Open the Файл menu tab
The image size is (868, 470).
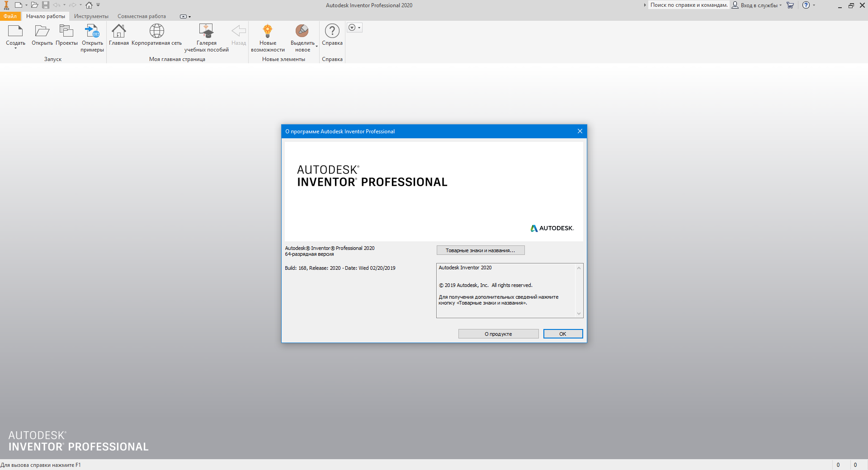[10, 16]
